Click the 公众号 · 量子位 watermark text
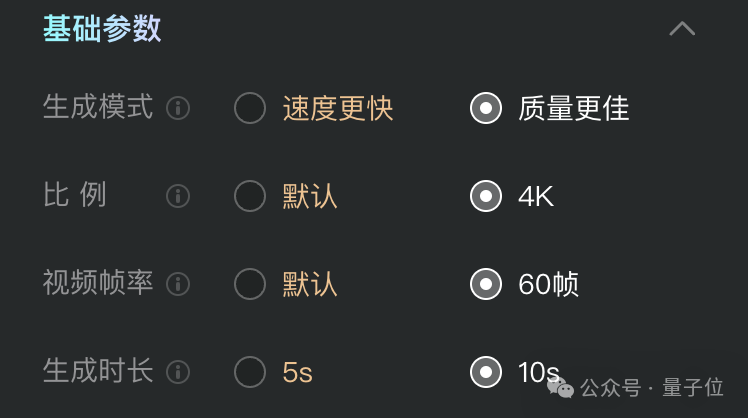 click(x=652, y=387)
